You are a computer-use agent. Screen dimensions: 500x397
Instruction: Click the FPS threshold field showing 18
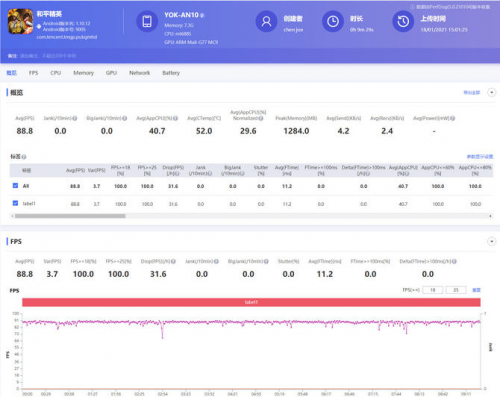click(433, 290)
